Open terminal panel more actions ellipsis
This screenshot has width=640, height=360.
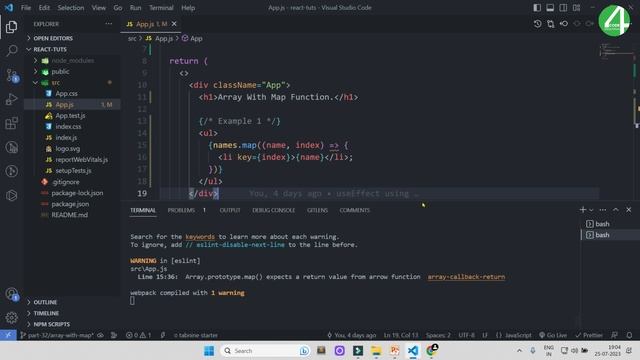tap(602, 210)
